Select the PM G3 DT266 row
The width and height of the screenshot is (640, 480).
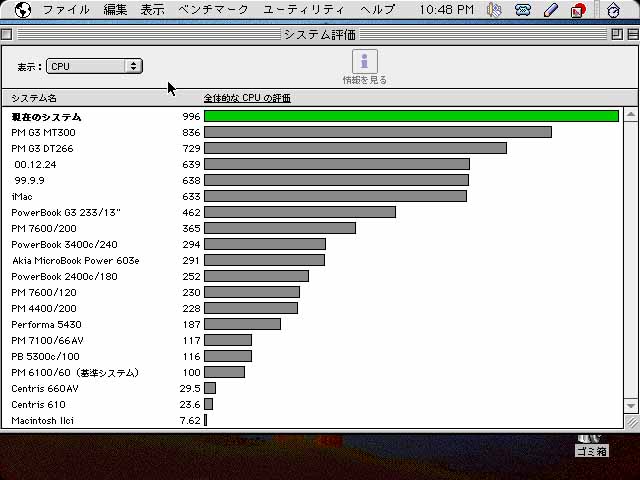click(312, 148)
